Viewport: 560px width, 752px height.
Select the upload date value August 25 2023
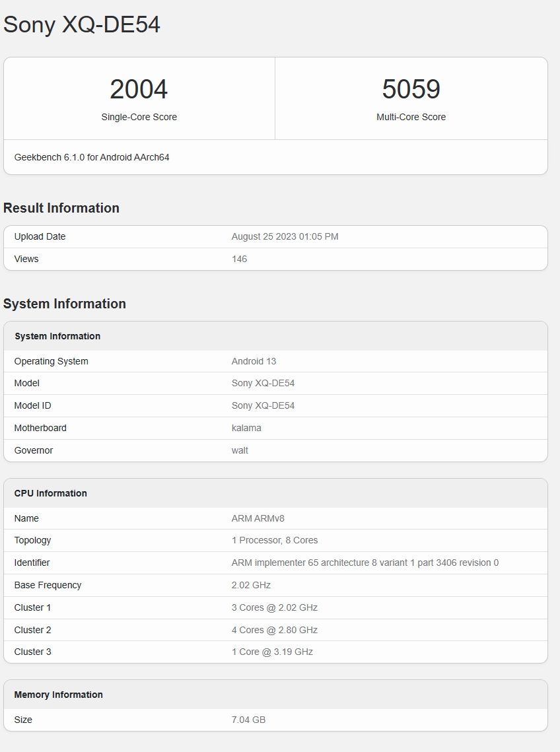click(285, 236)
